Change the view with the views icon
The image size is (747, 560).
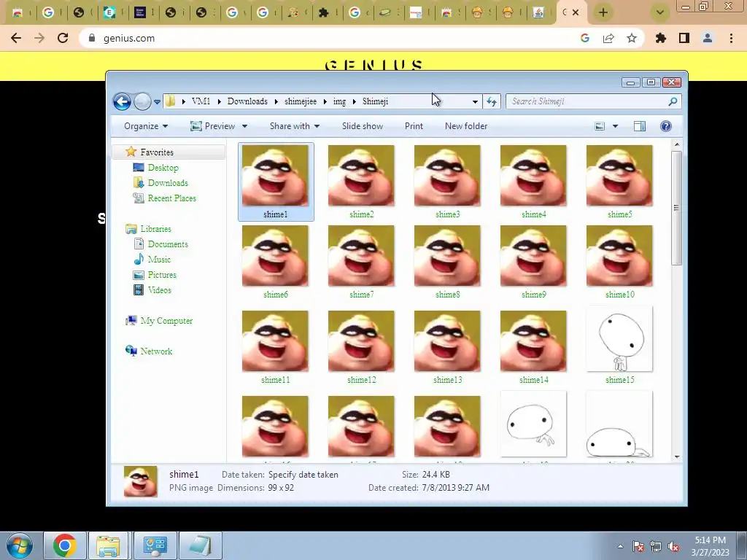click(x=600, y=126)
